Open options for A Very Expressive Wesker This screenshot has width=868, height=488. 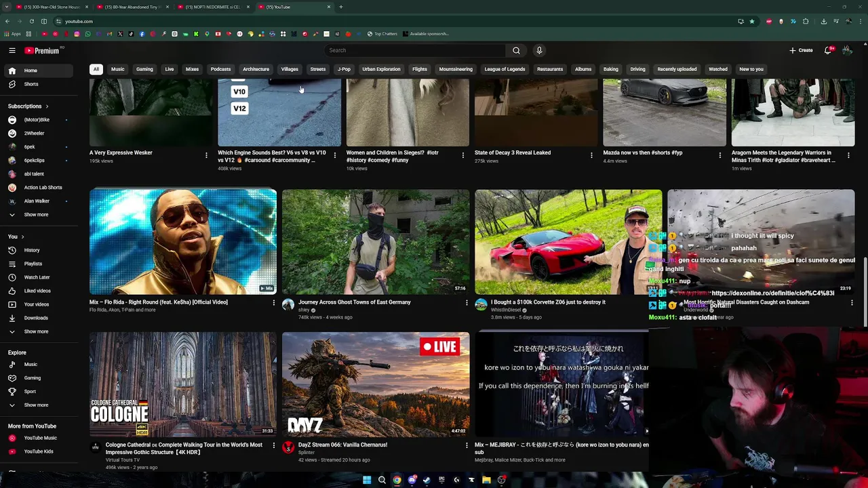click(206, 155)
